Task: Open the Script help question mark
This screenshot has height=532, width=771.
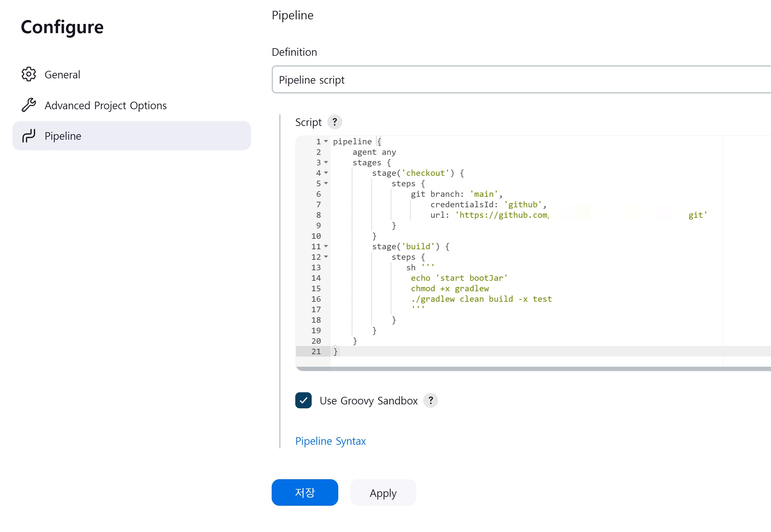Action: pos(334,122)
